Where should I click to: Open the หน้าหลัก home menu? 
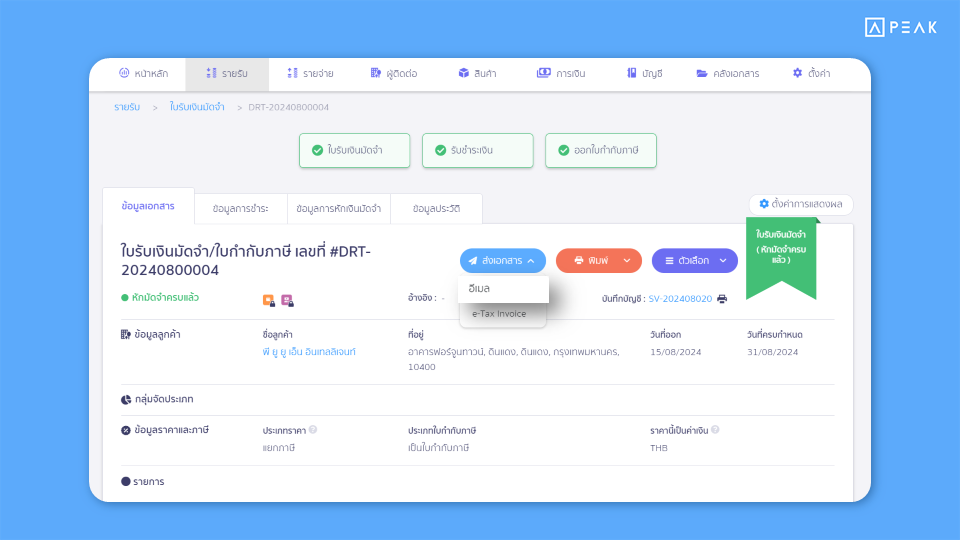point(143,74)
